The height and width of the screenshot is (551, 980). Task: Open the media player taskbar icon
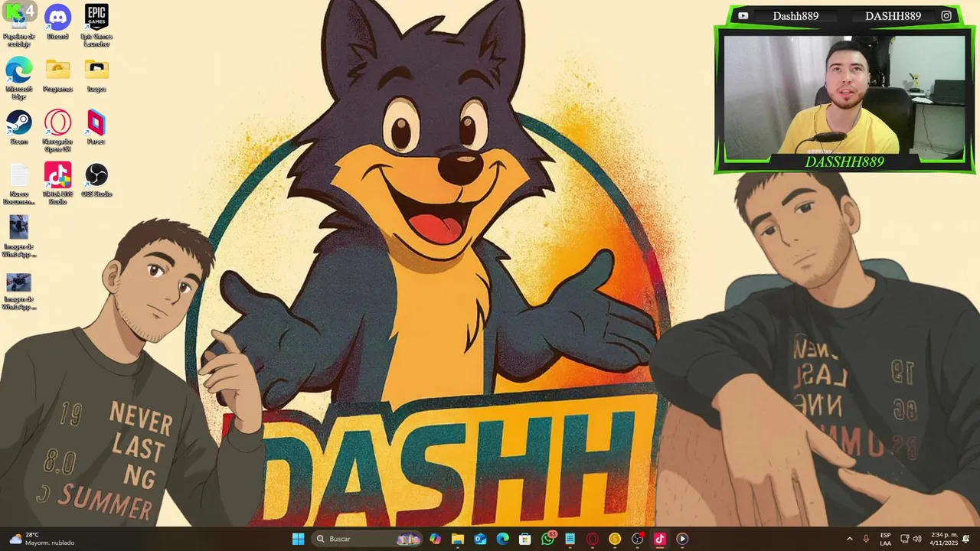click(x=682, y=539)
